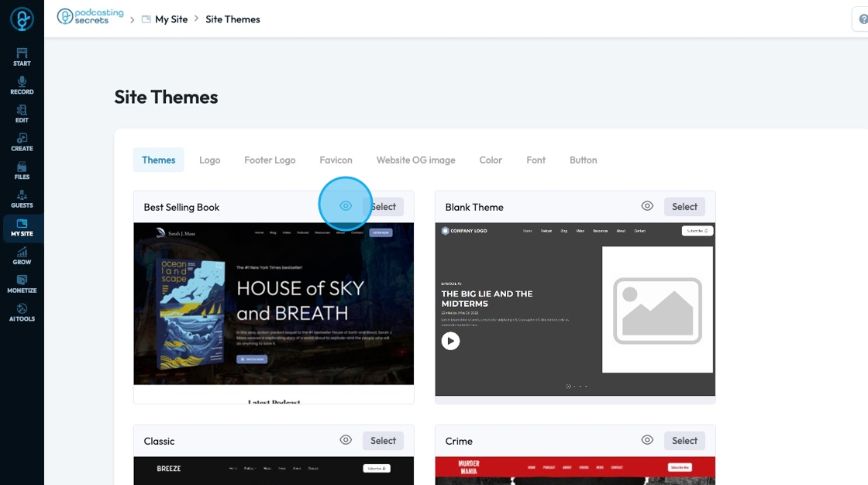The width and height of the screenshot is (868, 485).
Task: Click the Podcasting Secrets breadcrumb logo
Action: [x=90, y=16]
